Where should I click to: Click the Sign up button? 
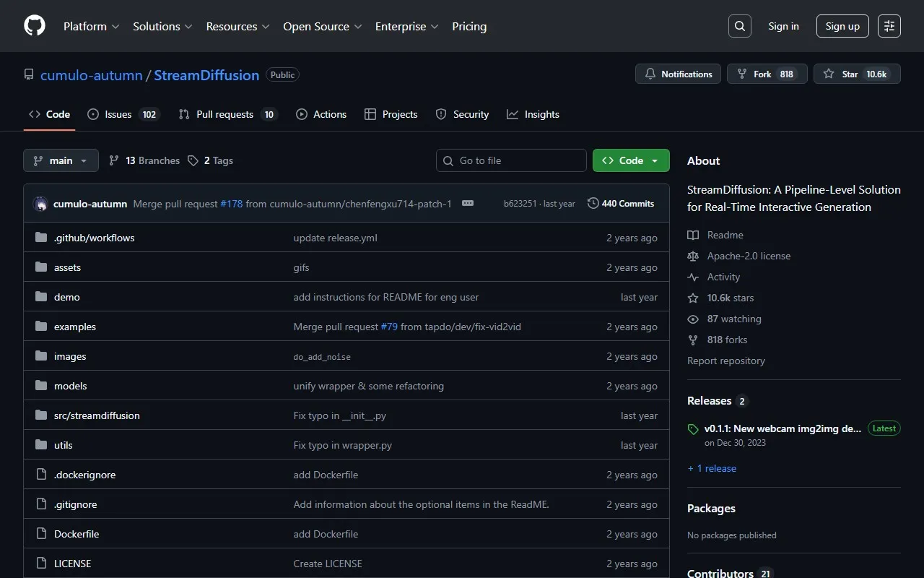point(842,26)
